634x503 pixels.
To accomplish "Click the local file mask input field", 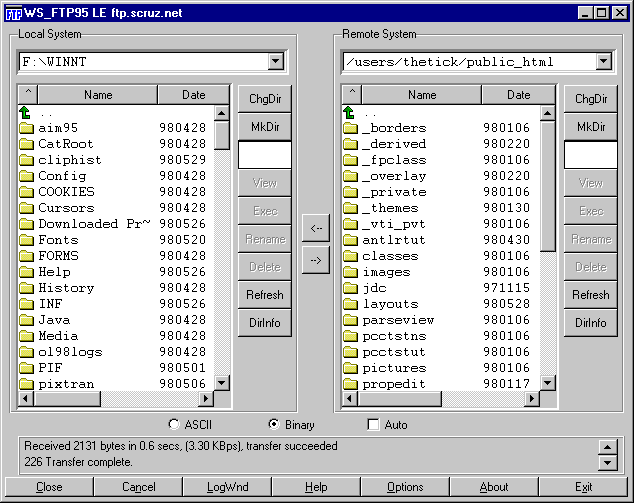I will 265,155.
